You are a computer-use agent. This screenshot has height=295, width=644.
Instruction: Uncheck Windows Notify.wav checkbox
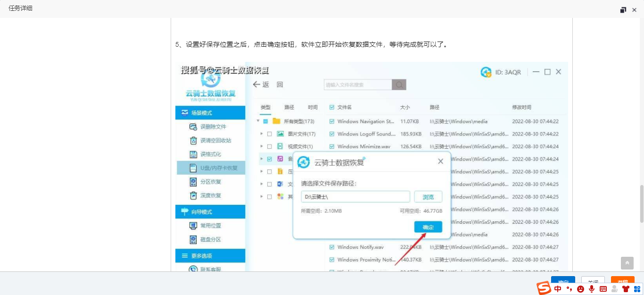[x=332, y=247]
